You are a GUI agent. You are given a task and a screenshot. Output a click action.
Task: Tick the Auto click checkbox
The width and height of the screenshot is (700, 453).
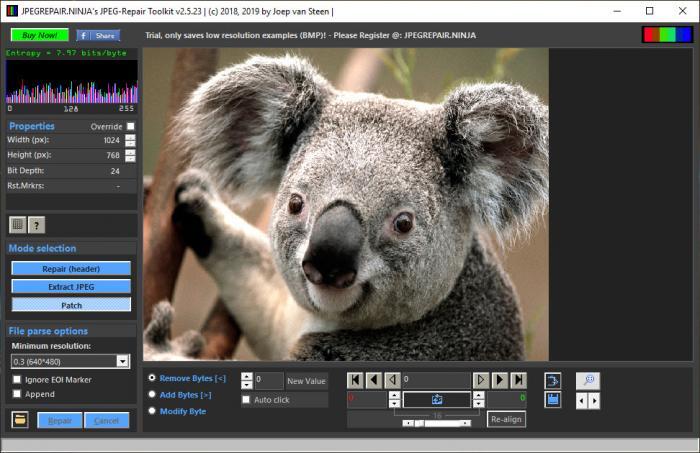pos(247,400)
